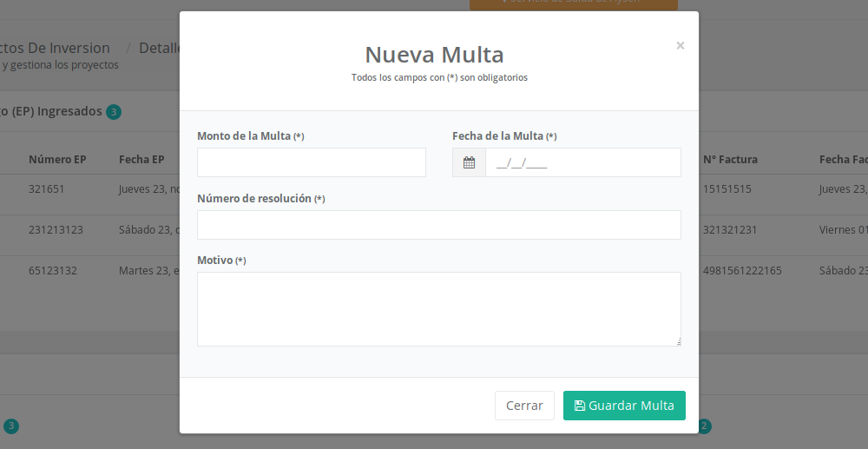Click the teal badge showing 2 at bottom right

pyautogui.click(x=705, y=426)
